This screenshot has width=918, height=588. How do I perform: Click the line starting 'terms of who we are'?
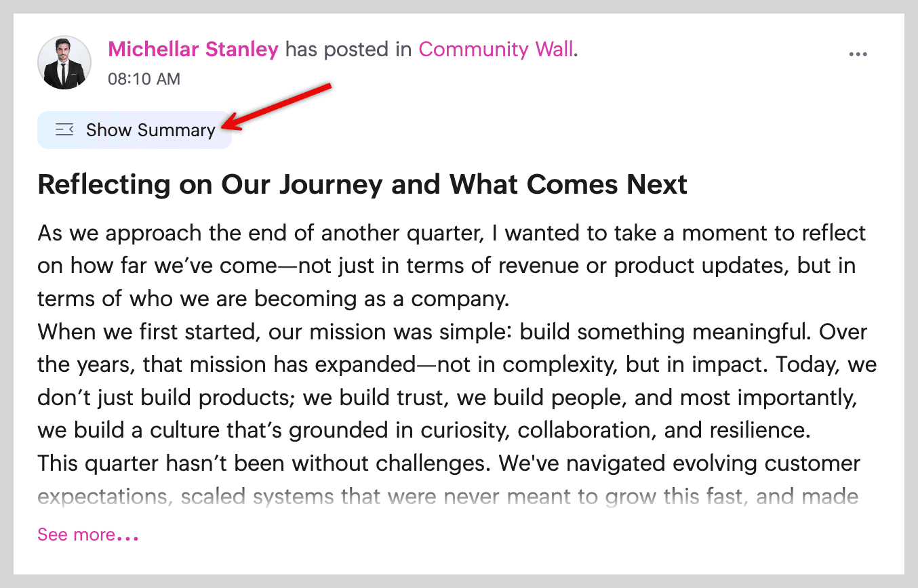point(274,299)
